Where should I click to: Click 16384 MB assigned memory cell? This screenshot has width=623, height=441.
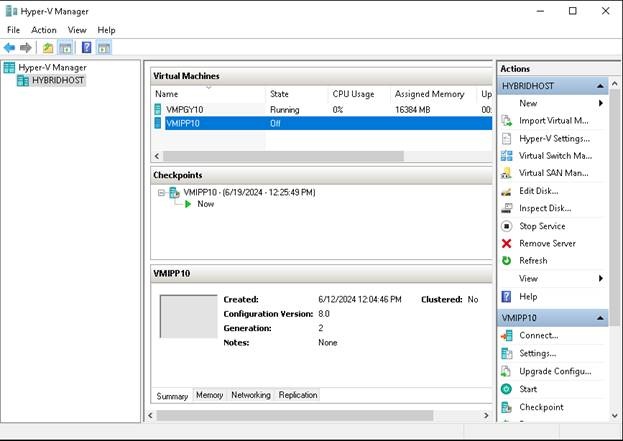tap(412, 110)
